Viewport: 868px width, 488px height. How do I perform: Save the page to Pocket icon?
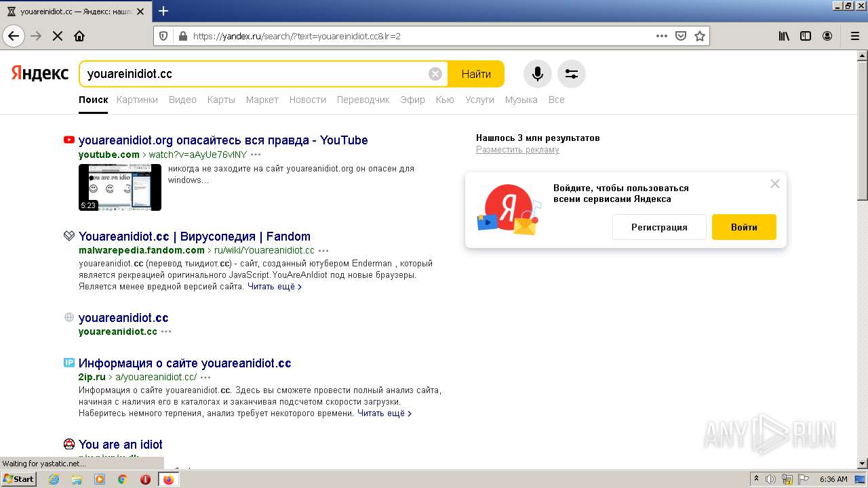click(681, 36)
